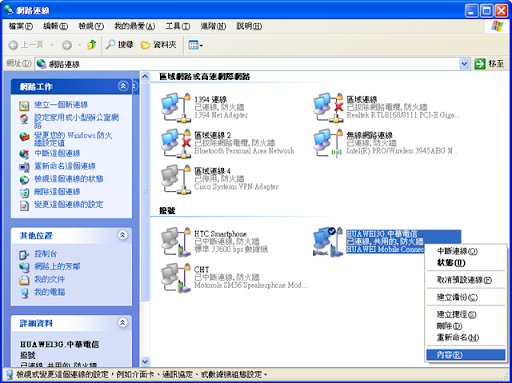Click the 刪除這個連線 task icon

tap(24, 192)
